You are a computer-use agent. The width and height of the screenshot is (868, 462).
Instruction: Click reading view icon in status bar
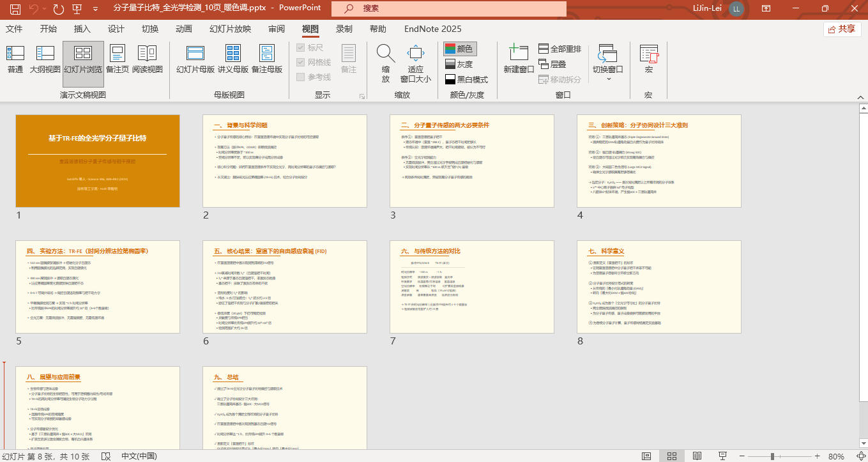[696, 456]
